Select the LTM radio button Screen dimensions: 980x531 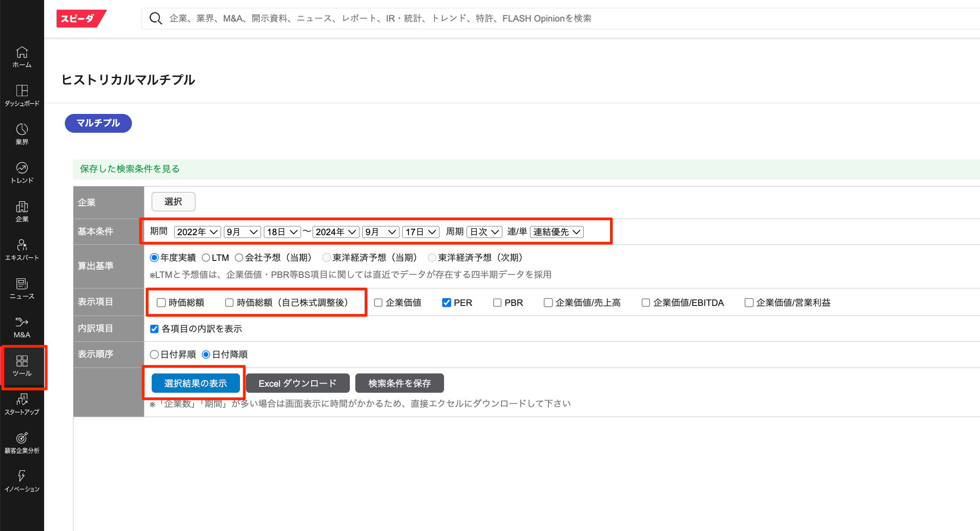coord(206,258)
